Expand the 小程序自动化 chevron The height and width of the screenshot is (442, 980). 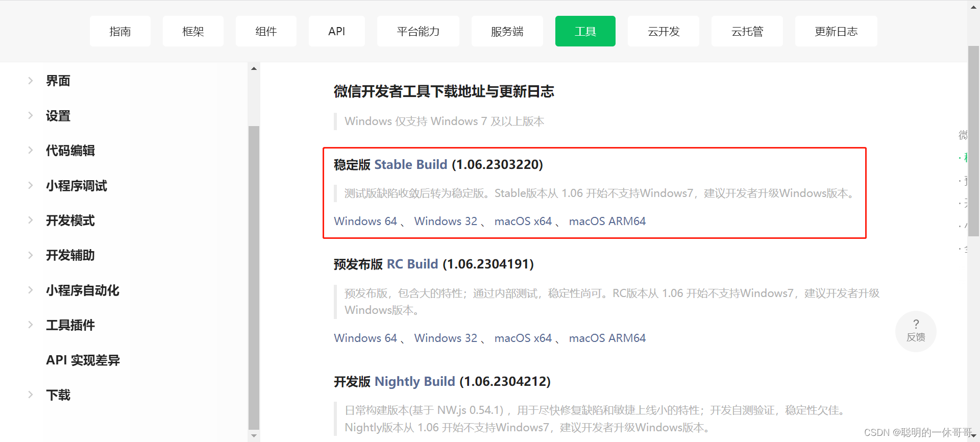[x=31, y=290]
